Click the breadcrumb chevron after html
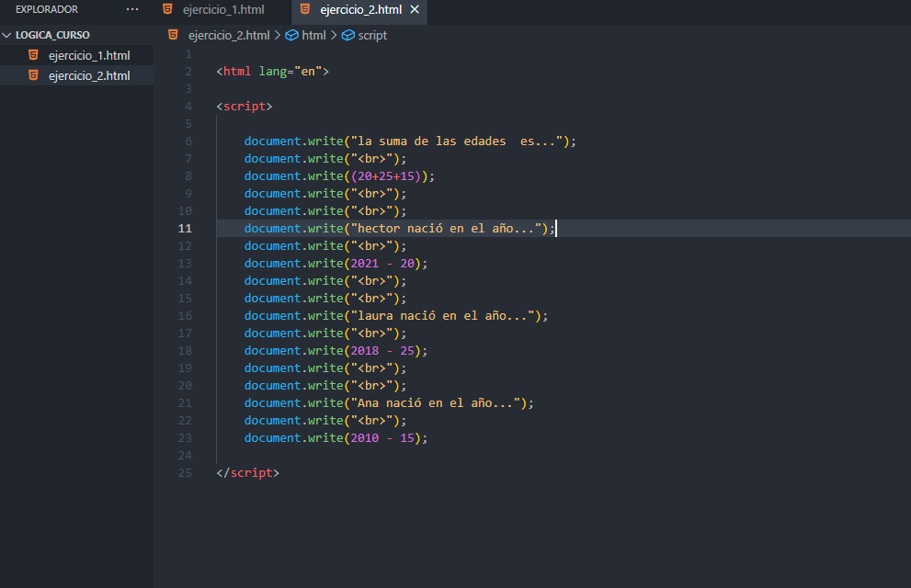This screenshot has height=588, width=911. tap(334, 36)
